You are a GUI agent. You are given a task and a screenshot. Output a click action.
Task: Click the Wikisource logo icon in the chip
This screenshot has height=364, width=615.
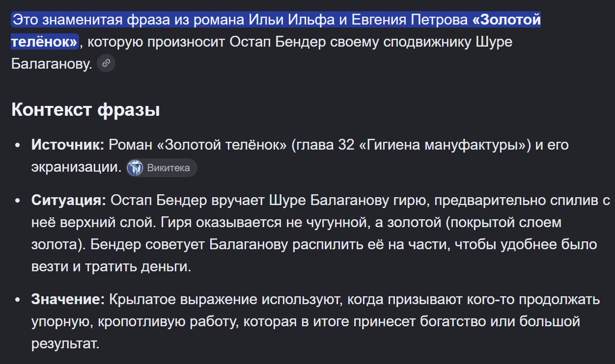point(135,168)
